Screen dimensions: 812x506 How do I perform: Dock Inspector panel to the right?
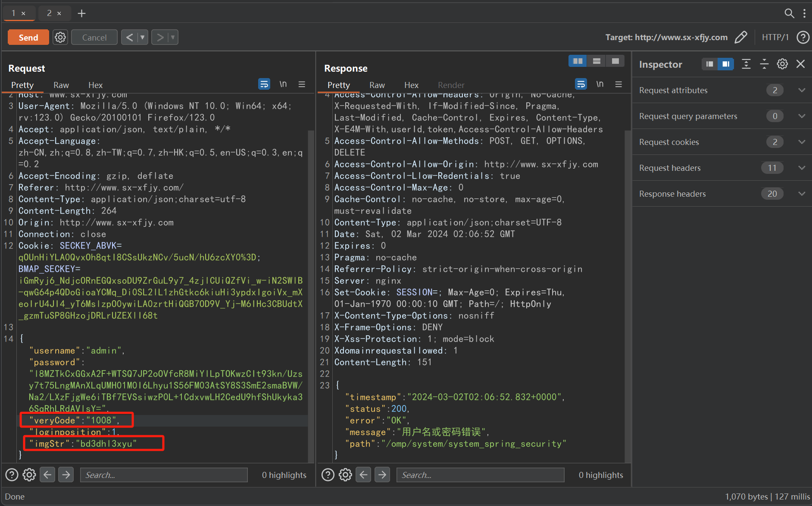coord(726,64)
